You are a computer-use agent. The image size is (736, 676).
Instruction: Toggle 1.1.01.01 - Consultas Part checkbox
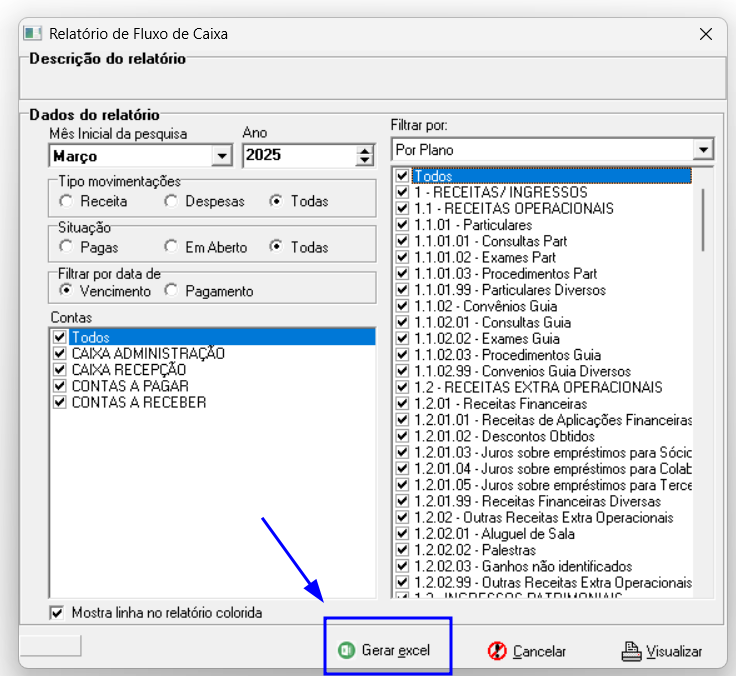[x=402, y=241]
